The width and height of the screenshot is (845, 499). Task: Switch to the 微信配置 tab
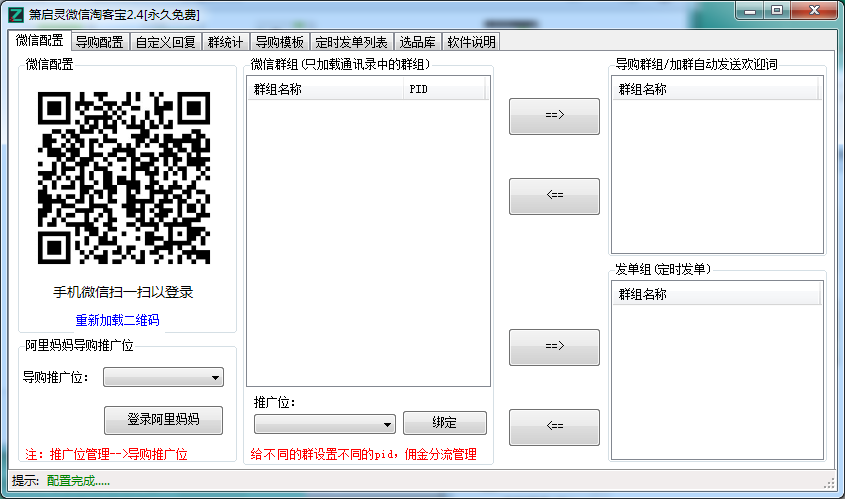39,40
